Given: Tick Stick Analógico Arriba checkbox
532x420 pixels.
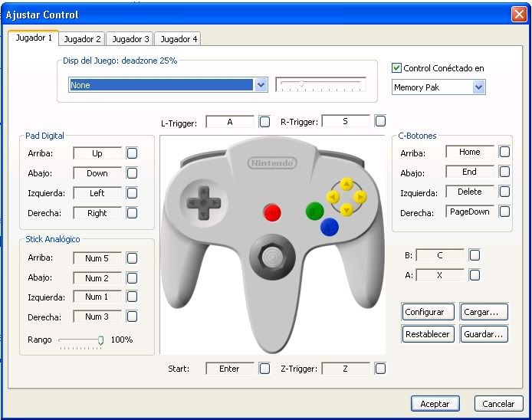Looking at the screenshot, I should [132, 258].
